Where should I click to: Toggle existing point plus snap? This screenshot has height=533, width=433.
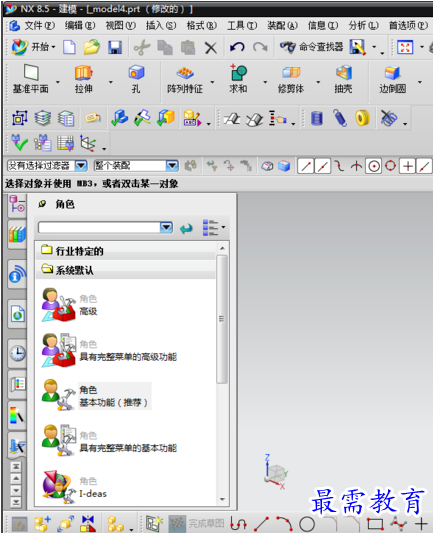coord(408,166)
